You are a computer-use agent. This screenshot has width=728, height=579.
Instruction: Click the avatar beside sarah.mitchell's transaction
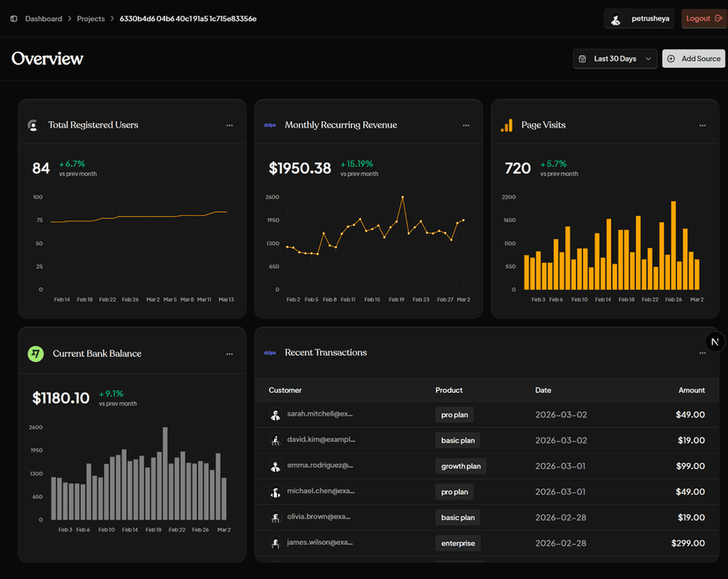coord(275,415)
